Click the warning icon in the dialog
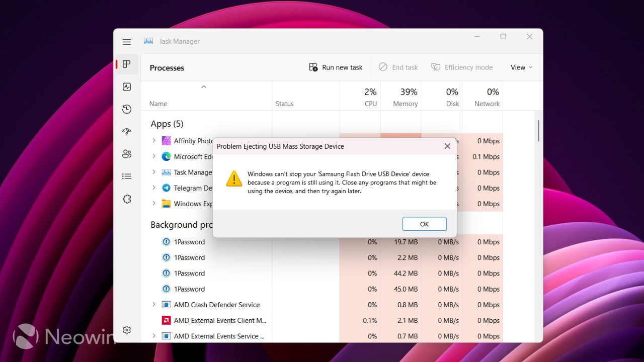This screenshot has height=362, width=644. click(234, 178)
